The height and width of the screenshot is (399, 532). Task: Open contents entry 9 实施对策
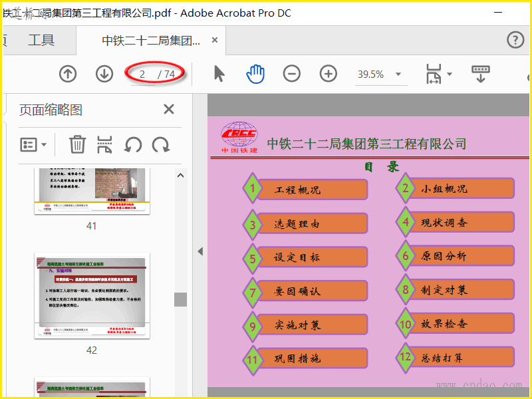305,325
